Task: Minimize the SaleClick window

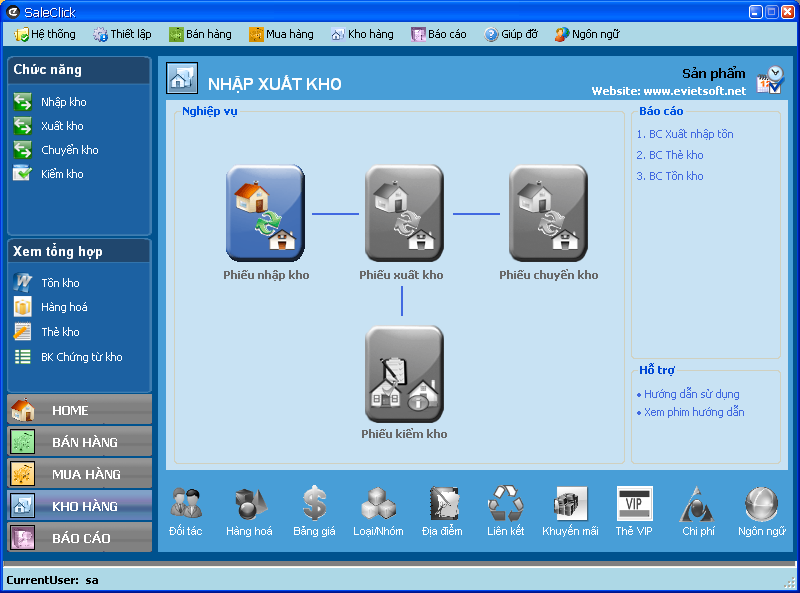Action: (x=756, y=12)
